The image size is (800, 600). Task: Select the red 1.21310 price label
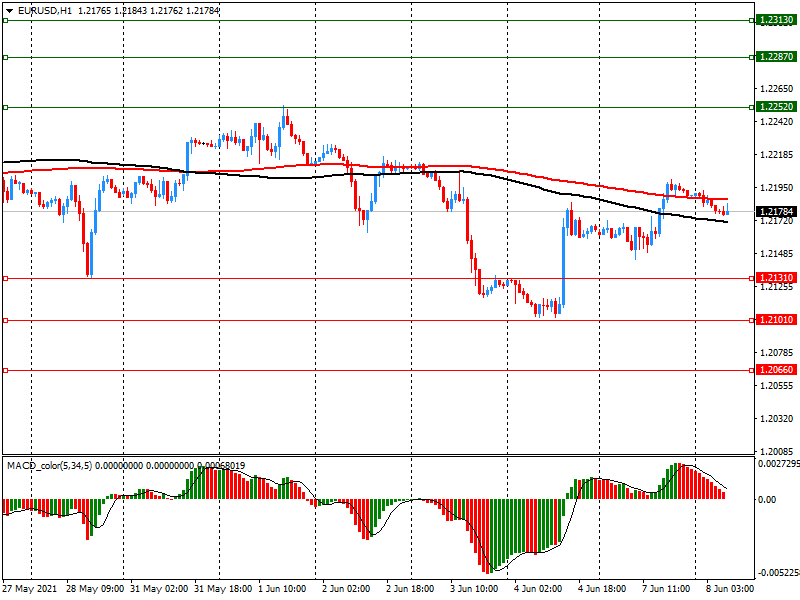tap(775, 278)
